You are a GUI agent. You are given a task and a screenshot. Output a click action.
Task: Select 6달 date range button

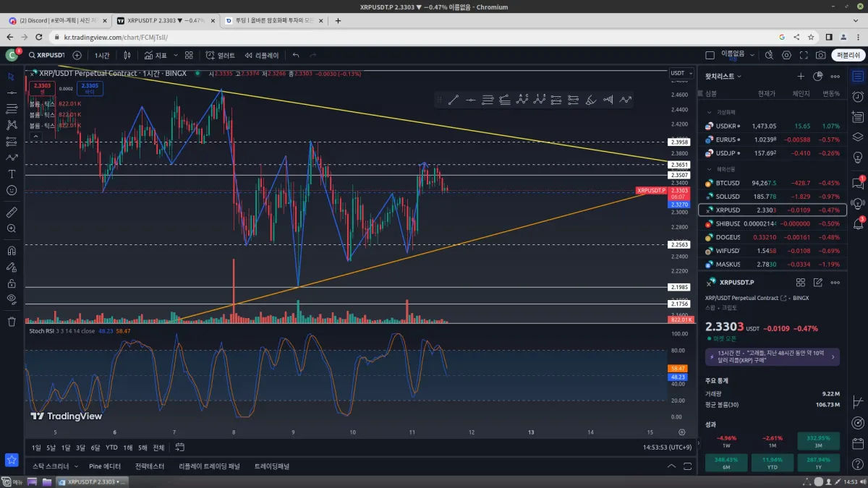click(x=95, y=448)
